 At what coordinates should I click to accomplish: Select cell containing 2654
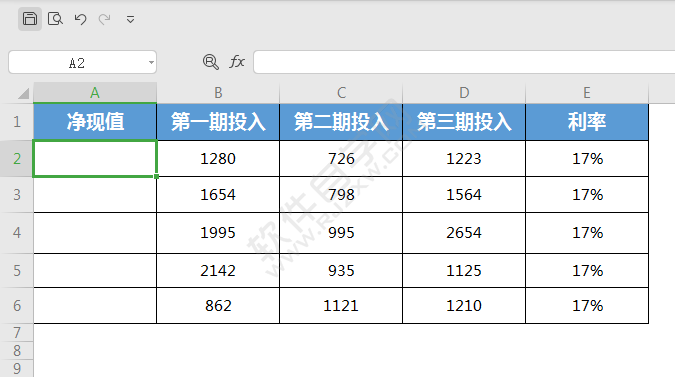pos(464,233)
